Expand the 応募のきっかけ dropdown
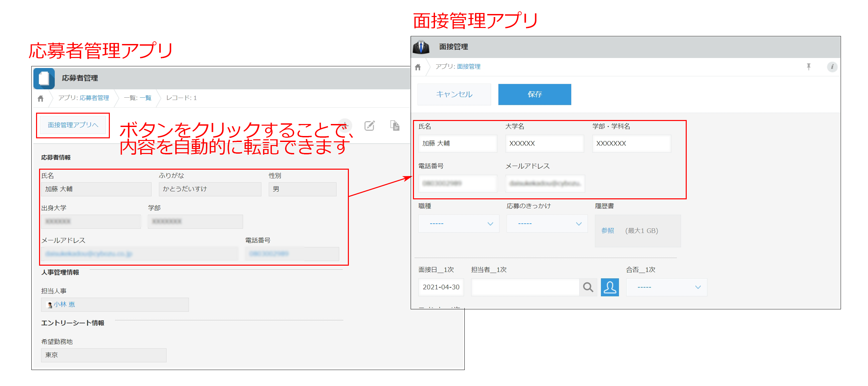The image size is (868, 386). pos(547,223)
